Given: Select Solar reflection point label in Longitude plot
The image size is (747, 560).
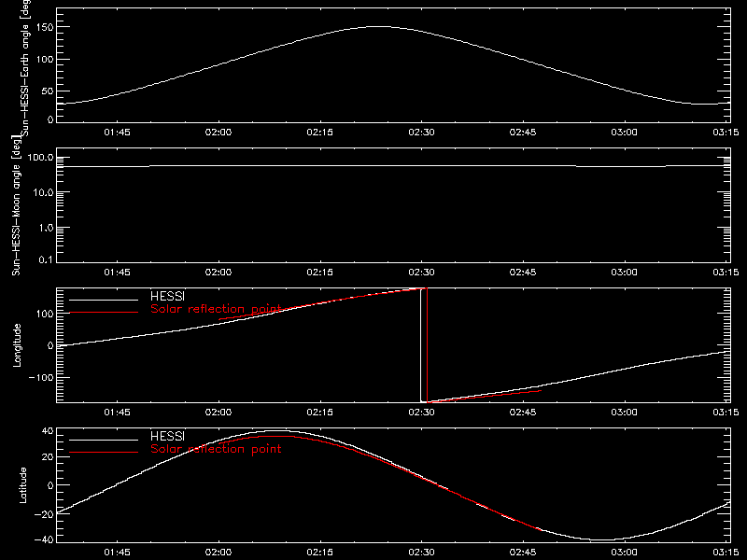Looking at the screenshot, I should [x=216, y=309].
